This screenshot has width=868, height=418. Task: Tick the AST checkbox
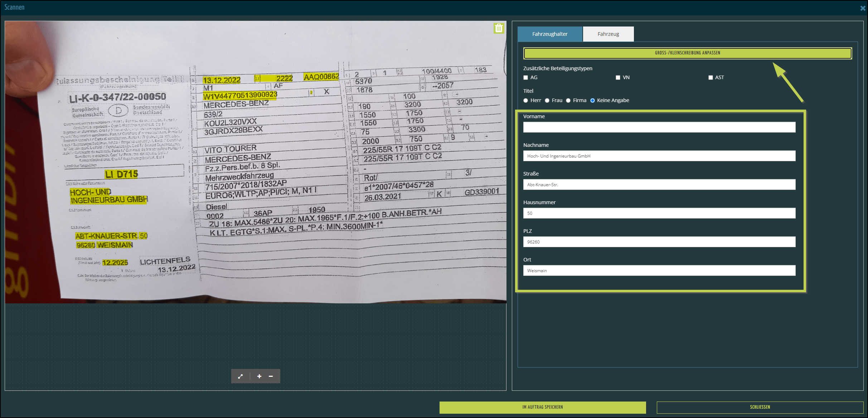tap(711, 77)
